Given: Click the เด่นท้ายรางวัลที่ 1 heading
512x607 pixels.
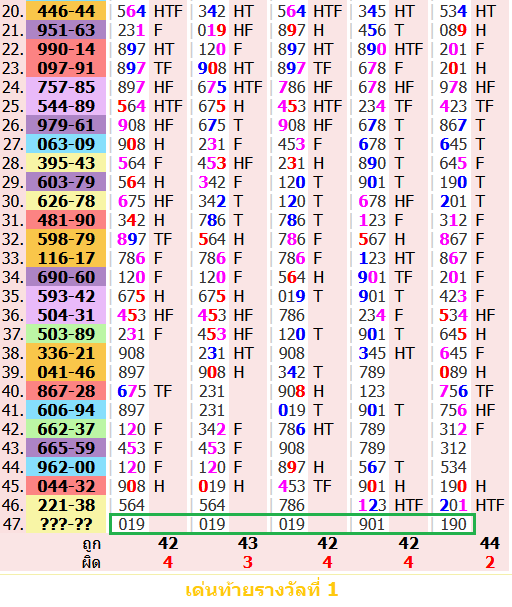Looking at the screenshot, I should 262,590.
